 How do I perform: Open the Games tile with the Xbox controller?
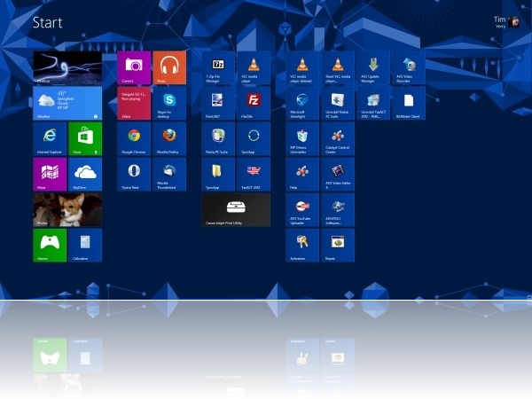point(50,246)
